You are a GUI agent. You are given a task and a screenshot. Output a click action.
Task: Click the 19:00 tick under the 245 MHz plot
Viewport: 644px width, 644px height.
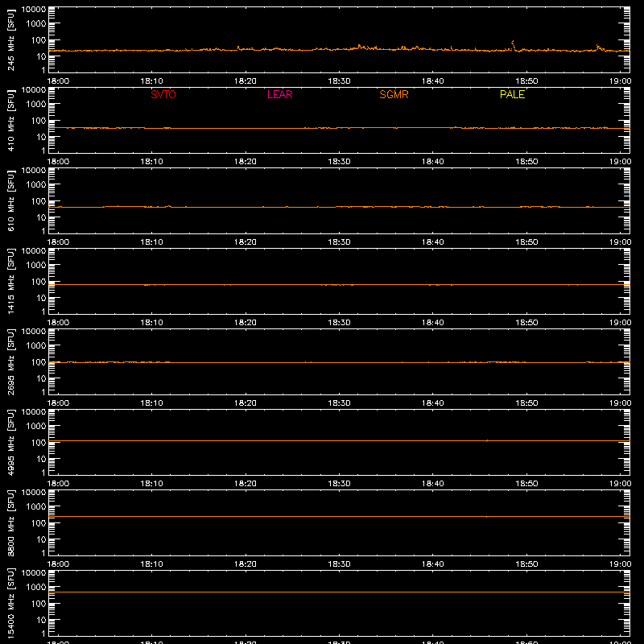pos(620,81)
